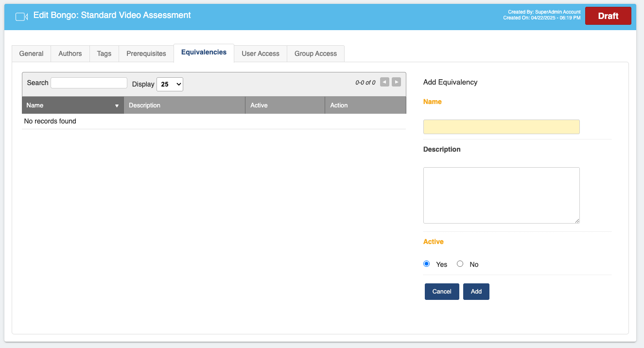The height and width of the screenshot is (348, 644).
Task: Open the Authors tab
Action: tap(70, 53)
